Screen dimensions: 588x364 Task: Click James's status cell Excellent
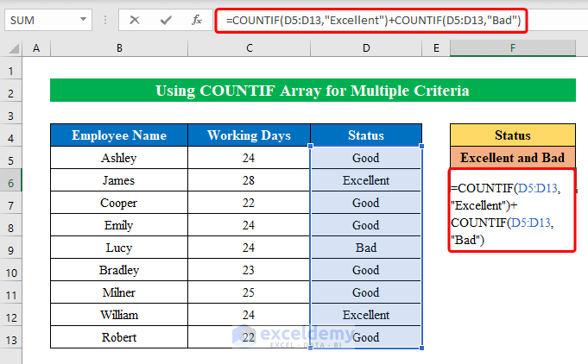click(x=366, y=180)
